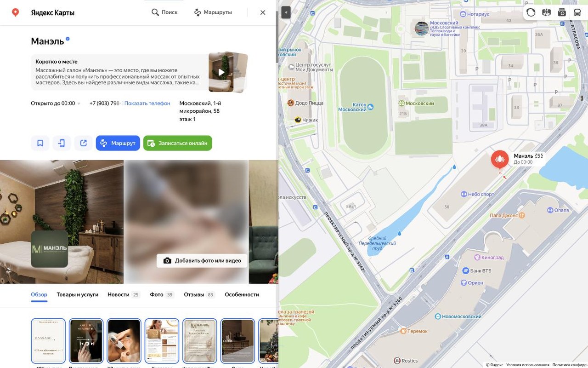Play the place video preview
The height and width of the screenshot is (368, 588).
pyautogui.click(x=221, y=72)
